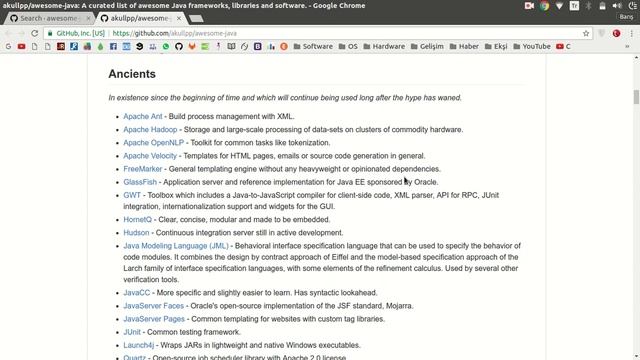The width and height of the screenshot is (640, 360).
Task: Open the YouTube bookmarks folder
Action: (531, 47)
